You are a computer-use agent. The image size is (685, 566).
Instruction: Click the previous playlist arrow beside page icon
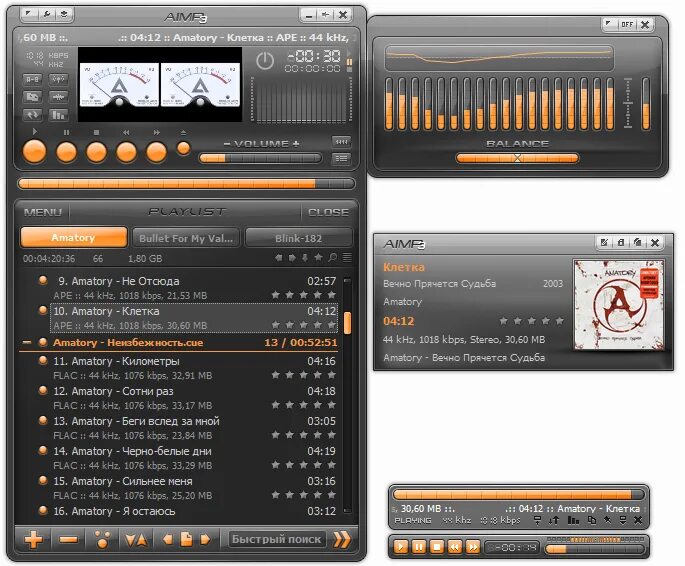(x=167, y=540)
